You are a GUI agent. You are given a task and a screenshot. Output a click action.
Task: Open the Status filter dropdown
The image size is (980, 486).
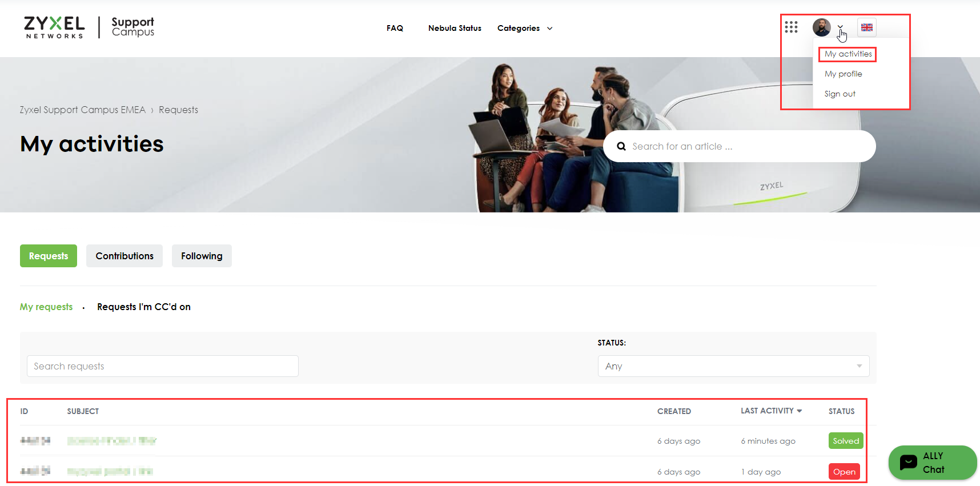point(733,366)
